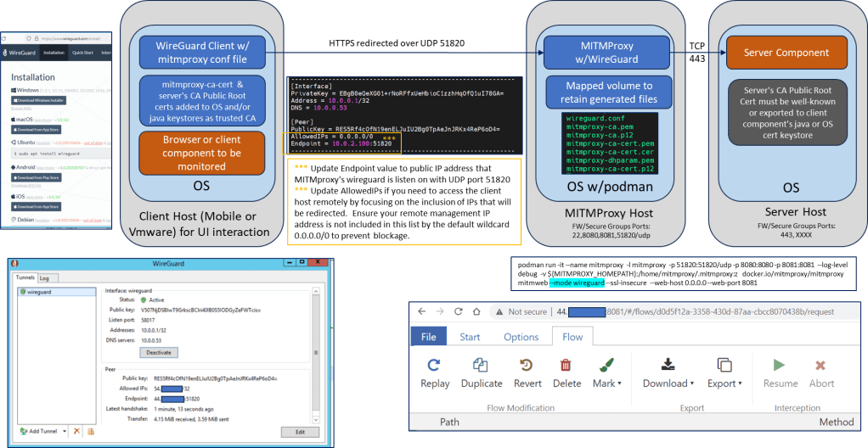This screenshot has width=868, height=448.
Task: Click export tunnels zip icon in WireGuard
Action: (91, 432)
